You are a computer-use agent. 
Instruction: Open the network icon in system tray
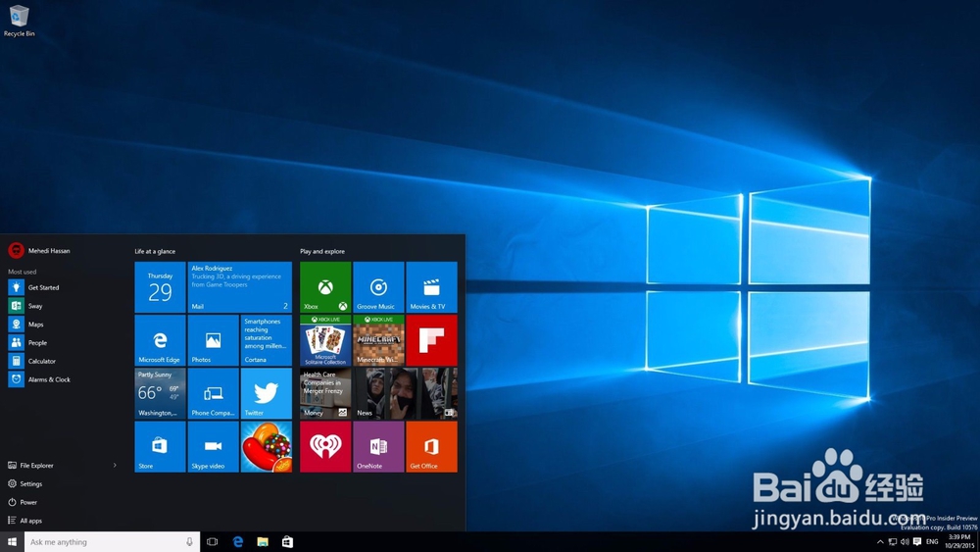tap(893, 542)
